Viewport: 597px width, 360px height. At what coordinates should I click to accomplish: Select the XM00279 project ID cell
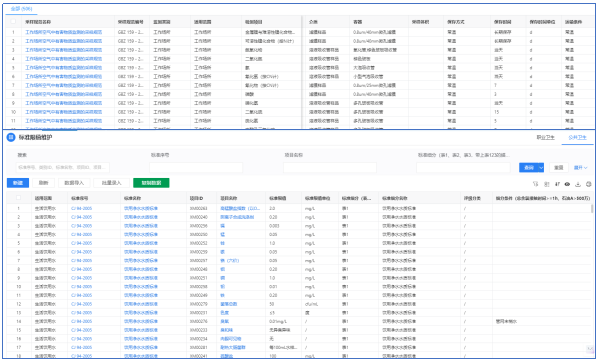pyautogui.click(x=198, y=304)
